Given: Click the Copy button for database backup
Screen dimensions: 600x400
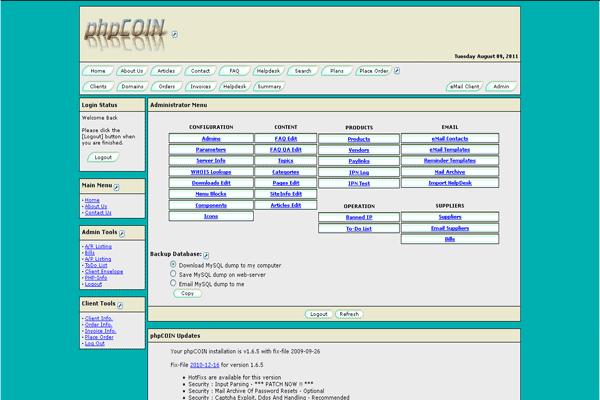Looking at the screenshot, I should click(x=188, y=293).
